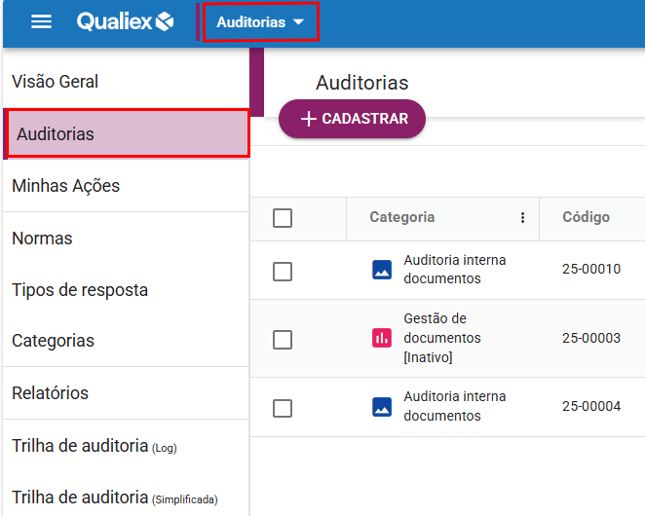
Task: Open Categoria column three-dot options
Action: (522, 218)
